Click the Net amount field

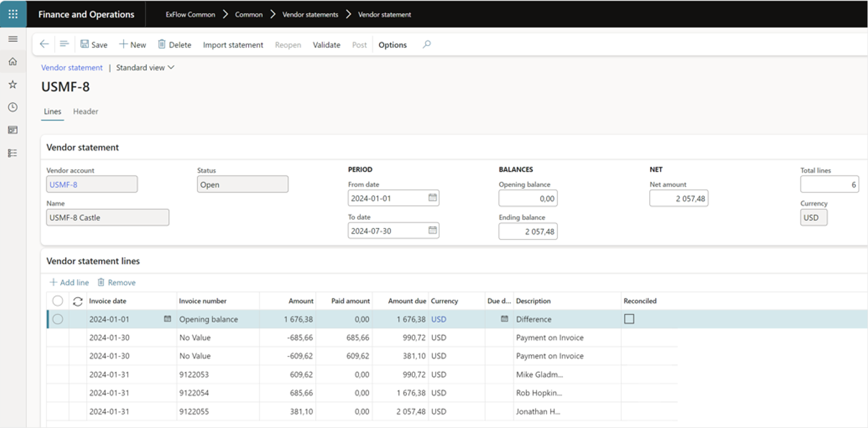(679, 198)
